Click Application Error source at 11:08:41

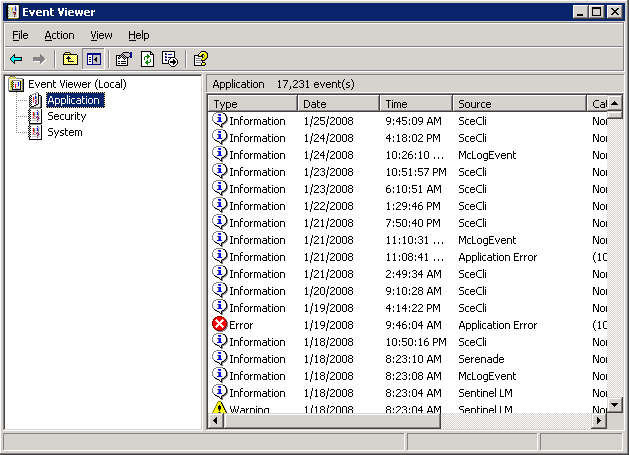(x=497, y=257)
